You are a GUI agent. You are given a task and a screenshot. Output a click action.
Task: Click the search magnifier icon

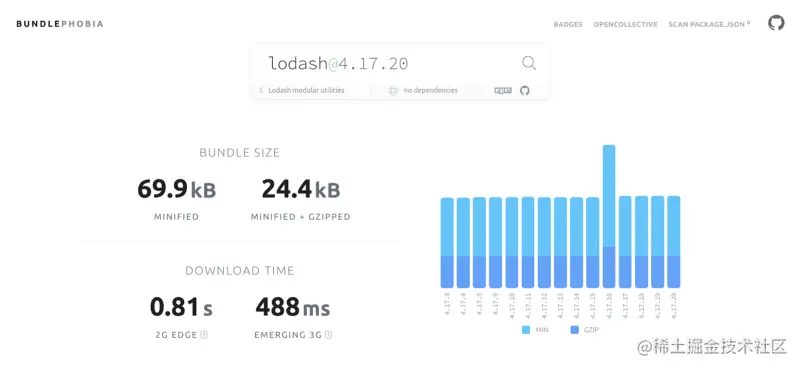(529, 63)
